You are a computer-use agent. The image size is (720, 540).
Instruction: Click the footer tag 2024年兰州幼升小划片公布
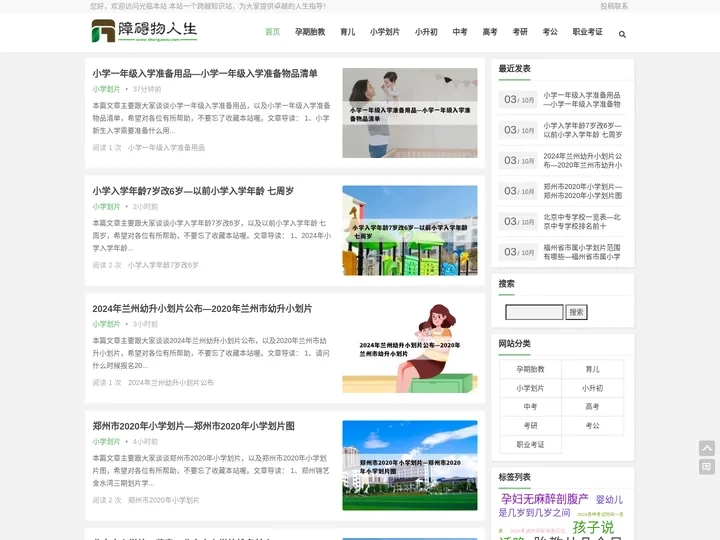point(170,382)
